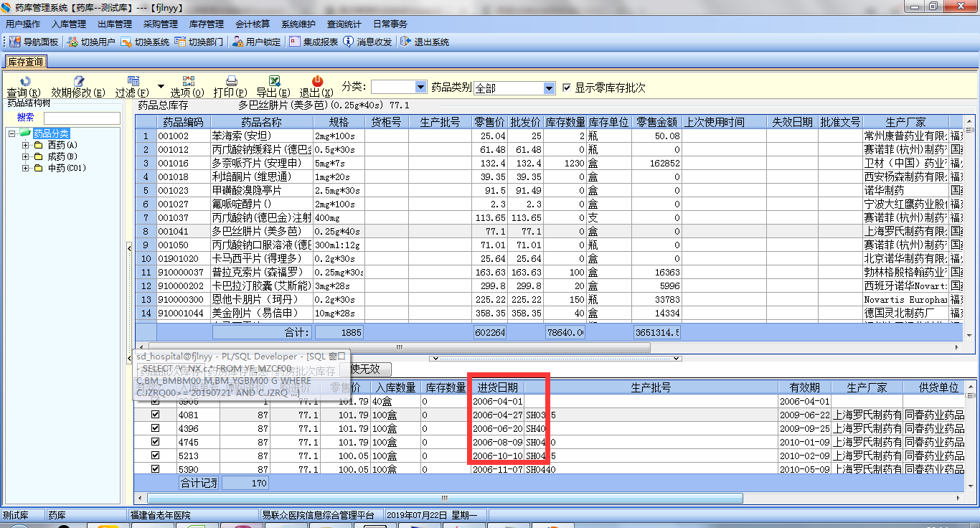Switch to the 库存查询 tab

tap(26, 62)
